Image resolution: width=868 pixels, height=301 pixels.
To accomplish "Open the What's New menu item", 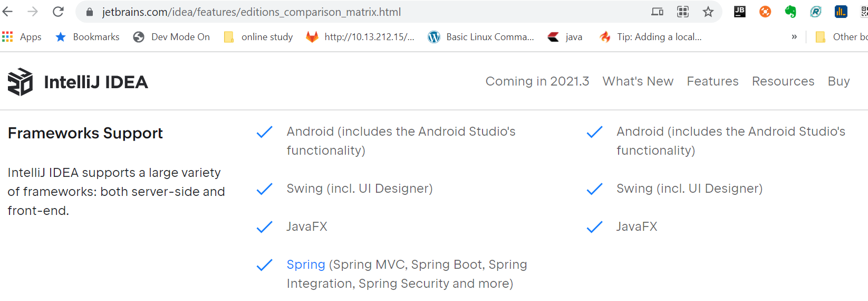I will pos(638,81).
